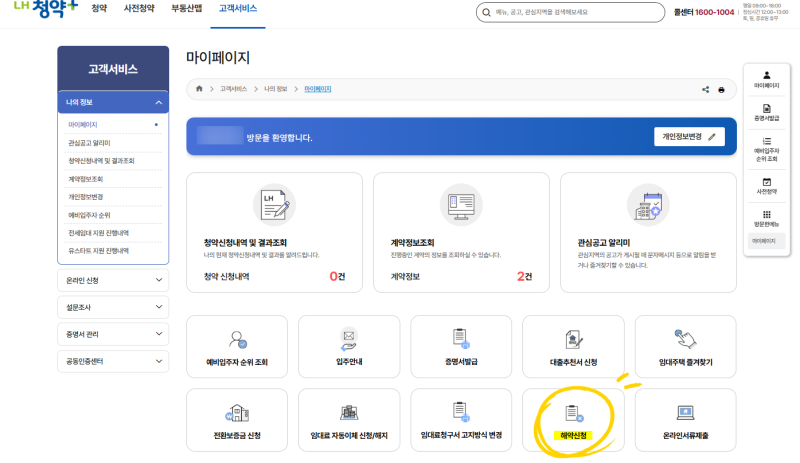Open 사전청약 in the right quick menu

[766, 186]
